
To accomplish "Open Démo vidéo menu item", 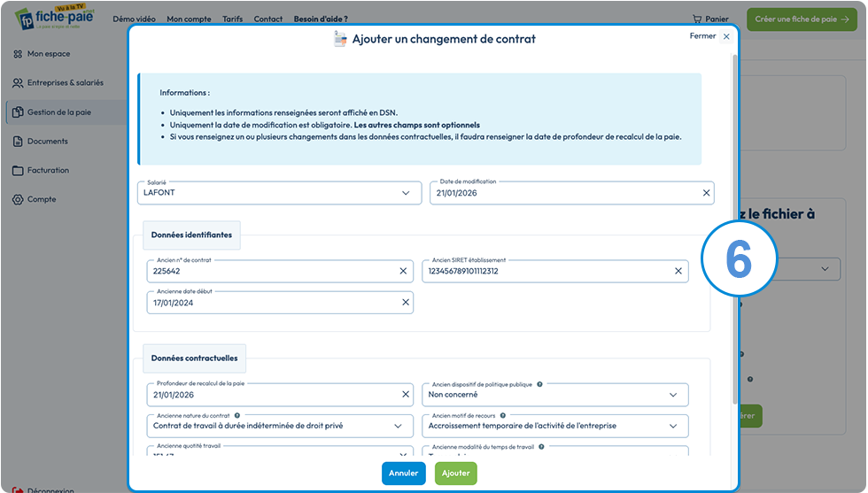I will (x=134, y=19).
